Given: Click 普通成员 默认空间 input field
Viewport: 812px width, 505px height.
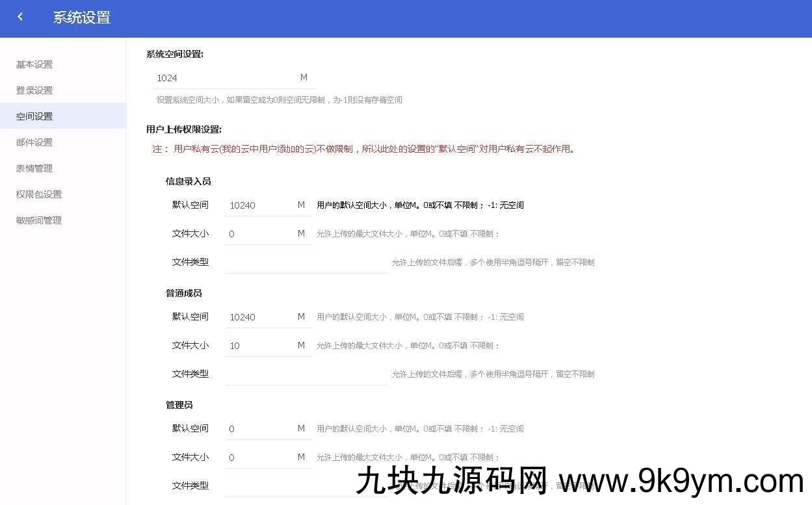Looking at the screenshot, I should point(260,317).
